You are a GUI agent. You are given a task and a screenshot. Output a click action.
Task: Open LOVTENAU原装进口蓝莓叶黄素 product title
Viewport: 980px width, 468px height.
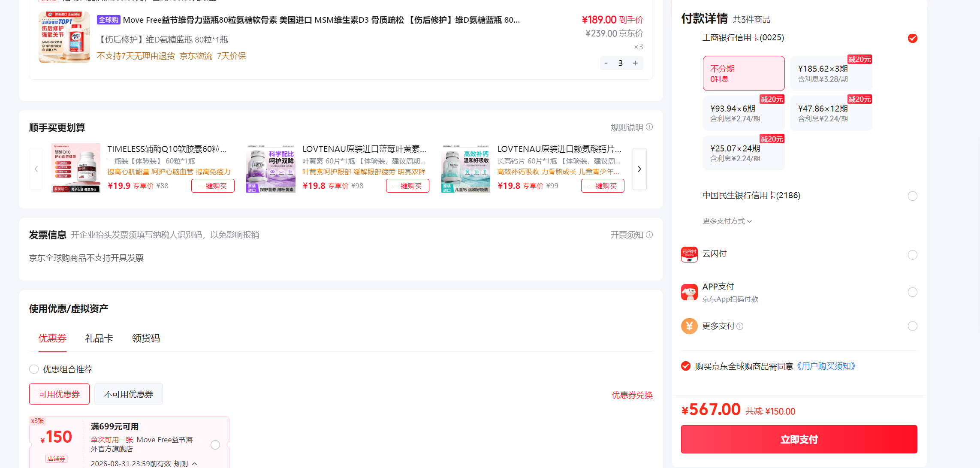tap(365, 149)
